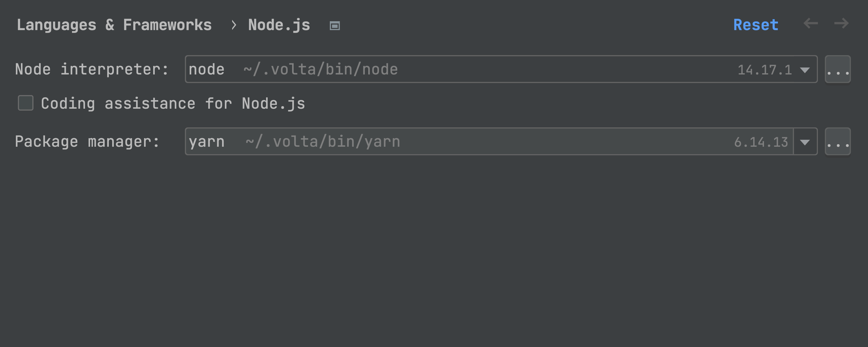Image resolution: width=868 pixels, height=347 pixels.
Task: Click the 'Coding assistance for Node.js' label
Action: coord(173,103)
